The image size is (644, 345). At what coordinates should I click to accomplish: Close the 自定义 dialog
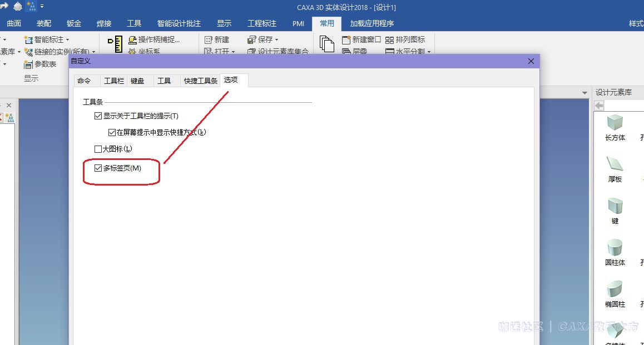coord(531,61)
